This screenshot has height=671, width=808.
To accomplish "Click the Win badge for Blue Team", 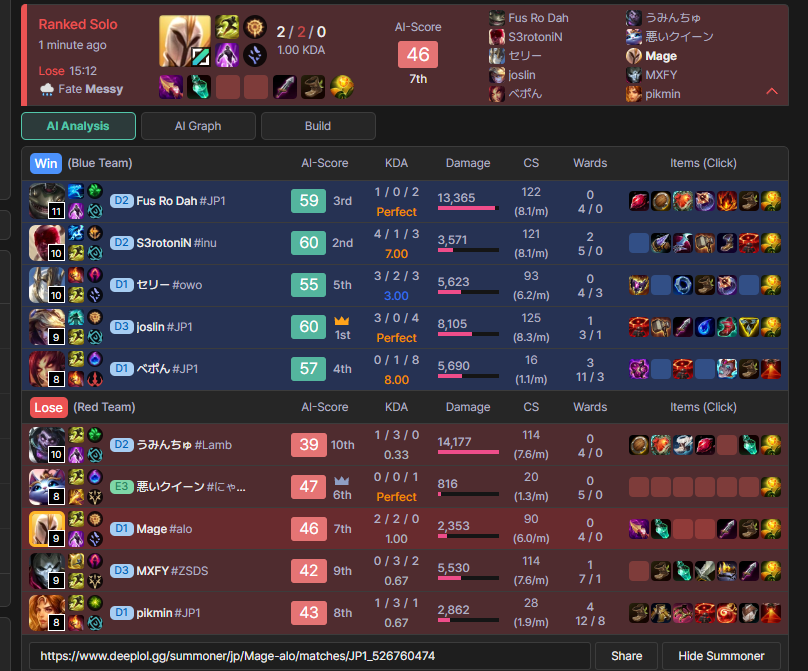I will pos(46,163).
